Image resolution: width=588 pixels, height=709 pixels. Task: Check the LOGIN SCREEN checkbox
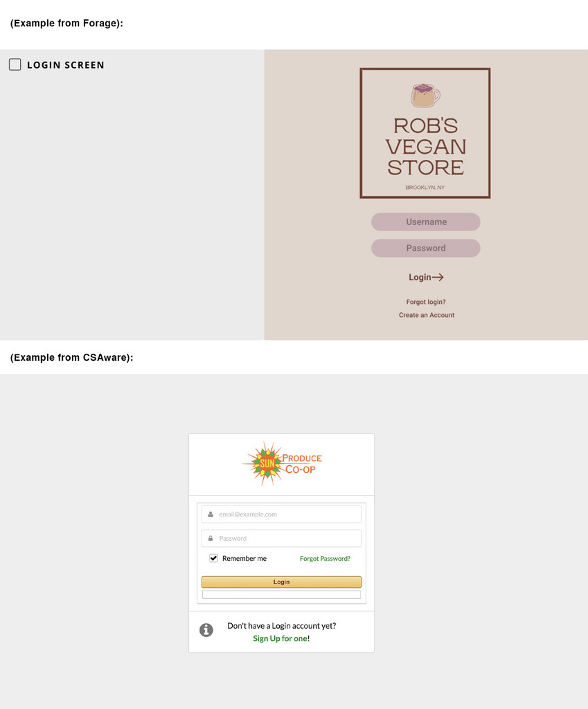click(15, 64)
